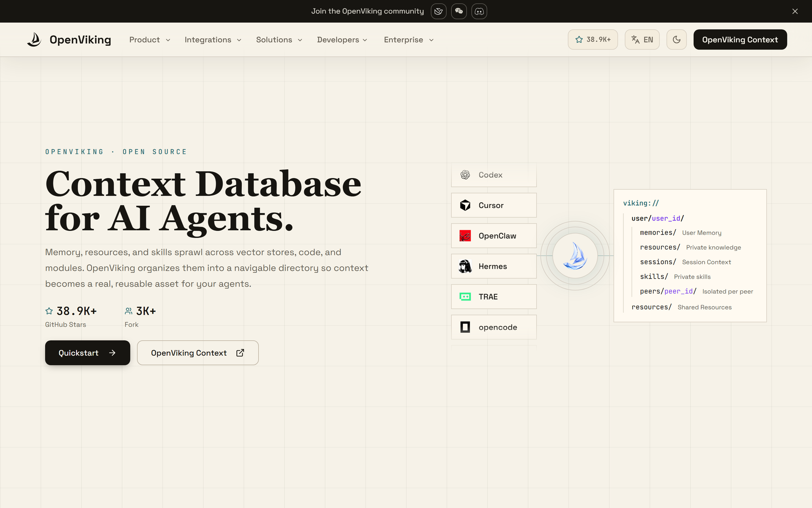
Task: Click the Fork label under 3K+
Action: pyautogui.click(x=132, y=325)
